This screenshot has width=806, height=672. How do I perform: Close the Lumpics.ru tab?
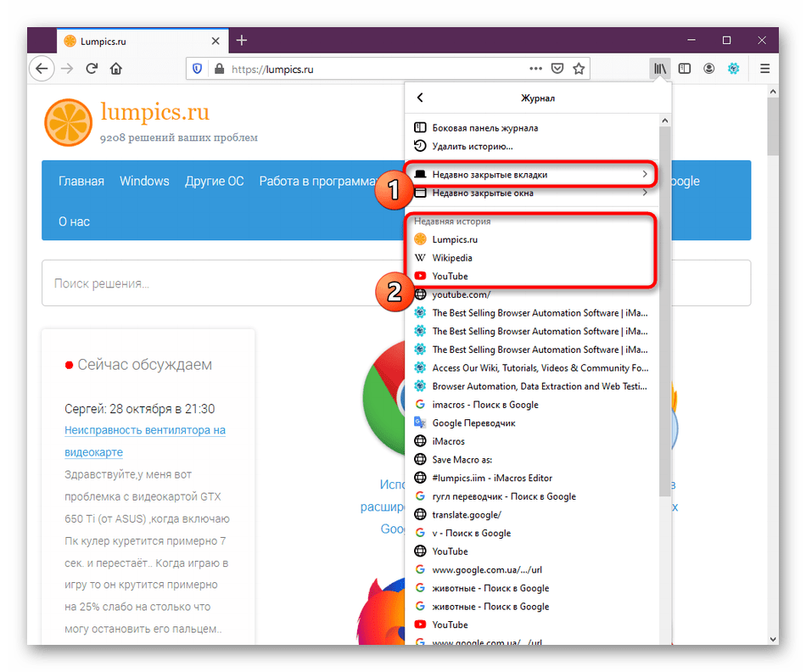(215, 41)
